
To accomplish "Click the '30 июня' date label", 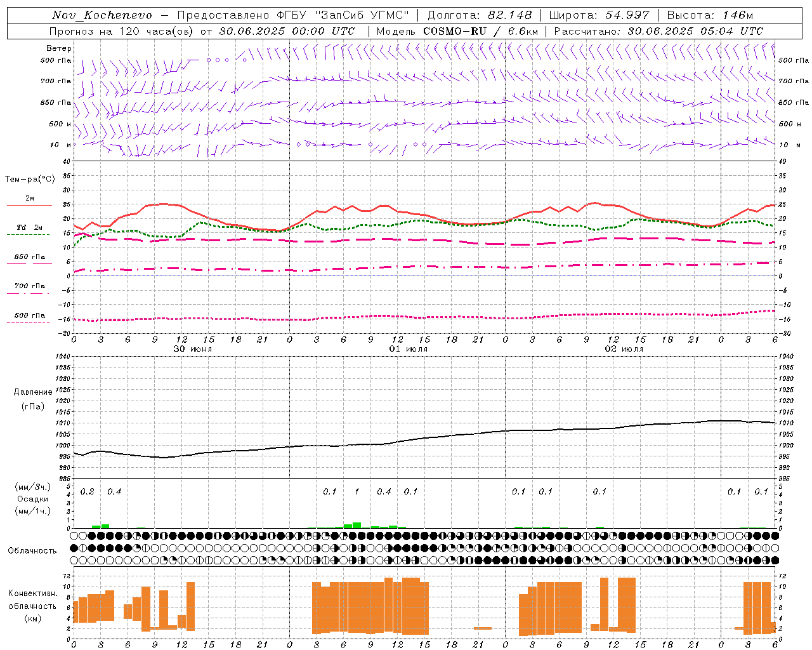I will tap(193, 349).
